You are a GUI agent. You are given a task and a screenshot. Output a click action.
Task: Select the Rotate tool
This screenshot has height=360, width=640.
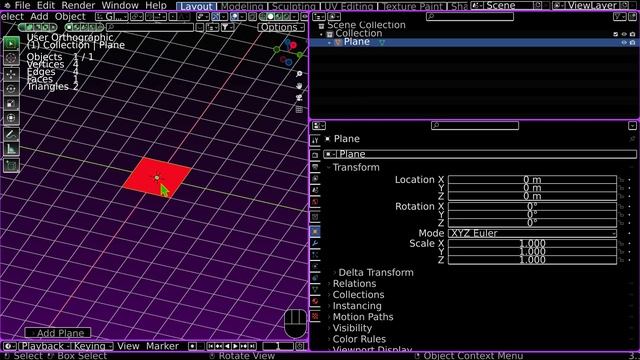(11, 89)
